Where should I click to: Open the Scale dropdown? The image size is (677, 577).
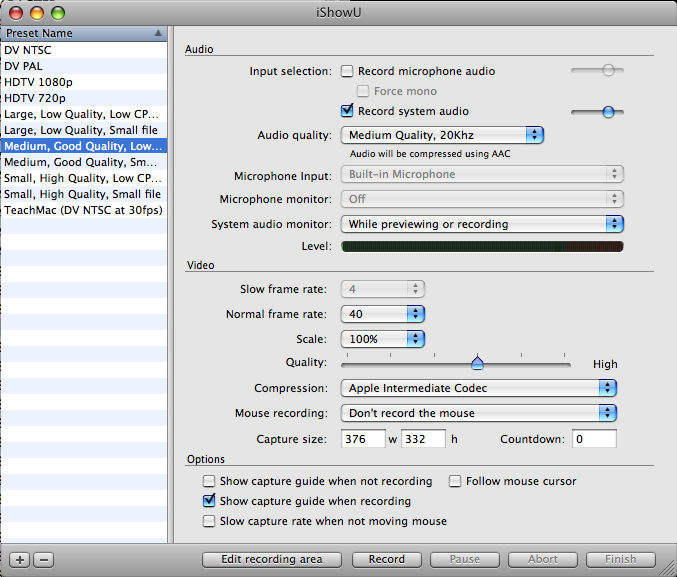pyautogui.click(x=383, y=339)
